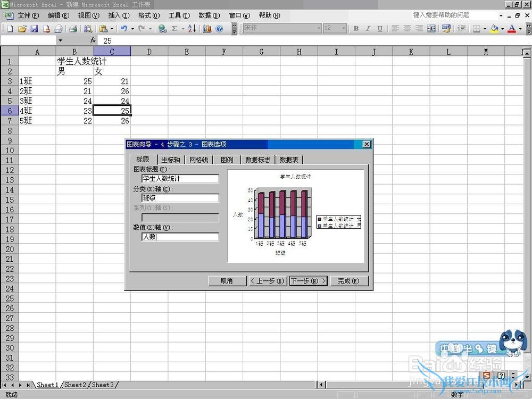Click the Sort Ascending A-Z icon
Image resolution: width=532 pixels, height=399 pixels.
192,29
